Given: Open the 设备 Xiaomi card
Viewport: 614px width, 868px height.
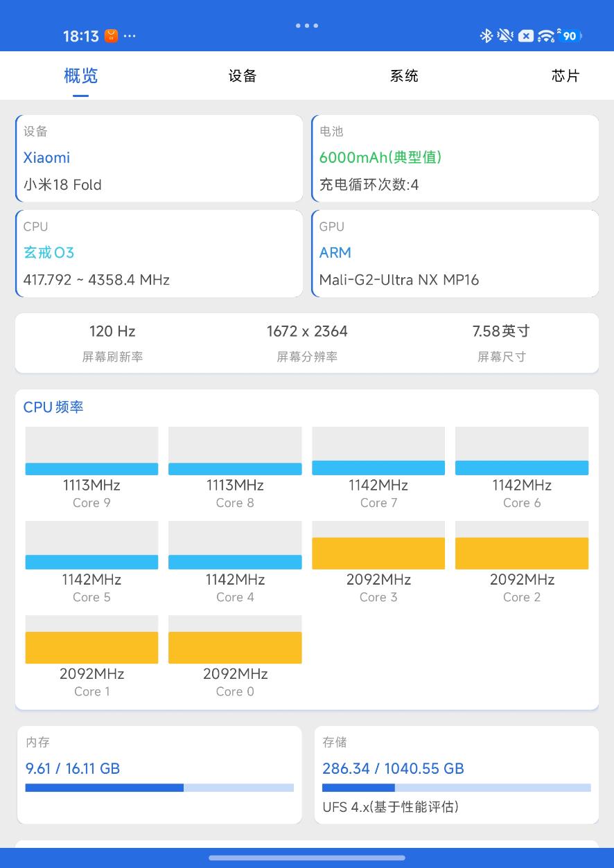Looking at the screenshot, I should (159, 159).
